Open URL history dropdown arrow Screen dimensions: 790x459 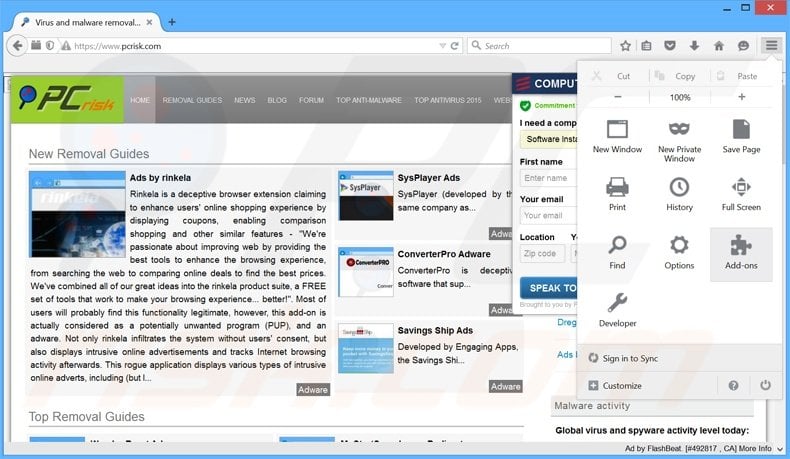tap(442, 46)
